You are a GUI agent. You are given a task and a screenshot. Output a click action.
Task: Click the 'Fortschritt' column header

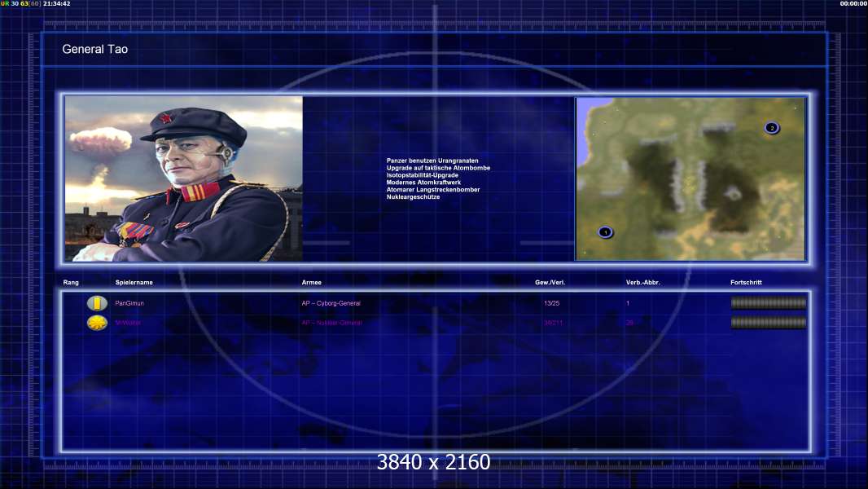[746, 283]
